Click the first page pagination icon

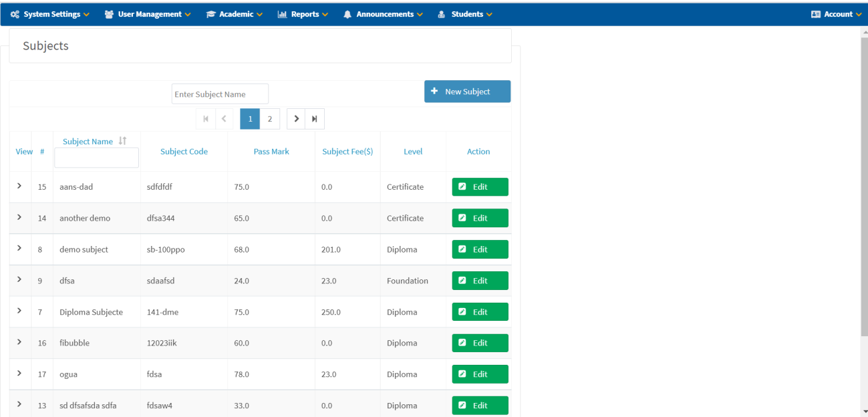(205, 119)
